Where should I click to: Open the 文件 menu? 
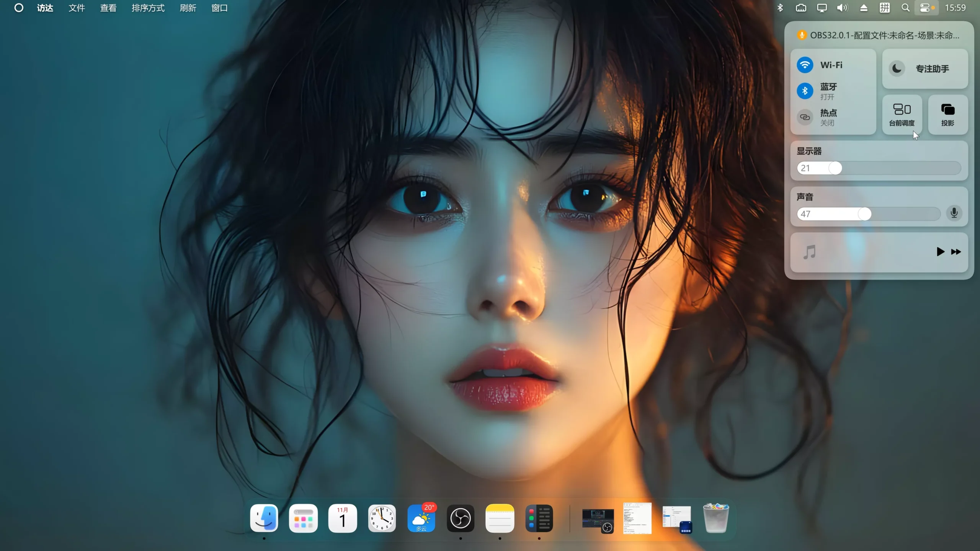tap(76, 8)
